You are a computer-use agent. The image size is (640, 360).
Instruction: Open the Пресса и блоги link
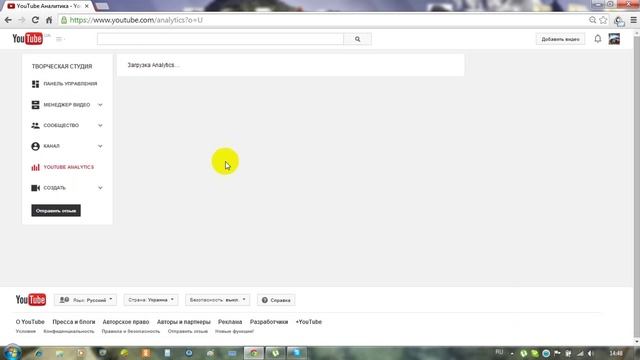click(74, 322)
